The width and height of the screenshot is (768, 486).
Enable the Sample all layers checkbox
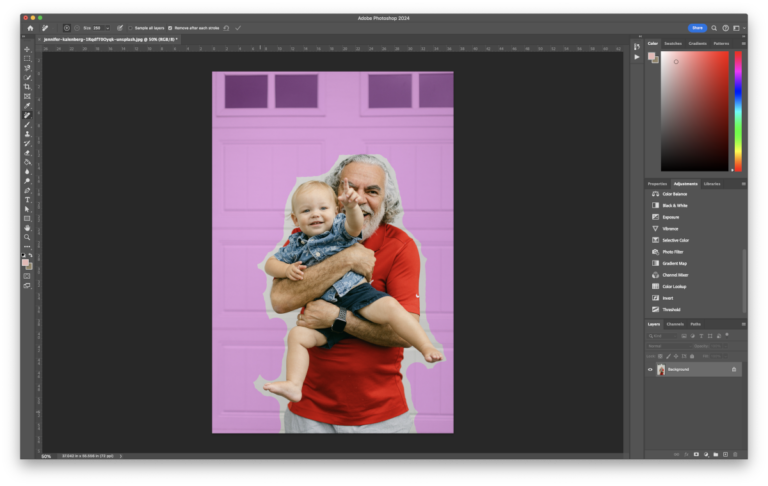(x=130, y=28)
